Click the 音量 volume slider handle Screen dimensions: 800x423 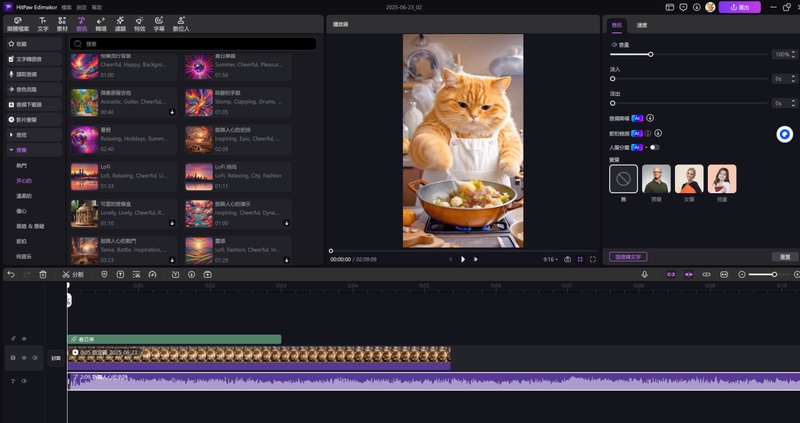[651, 54]
